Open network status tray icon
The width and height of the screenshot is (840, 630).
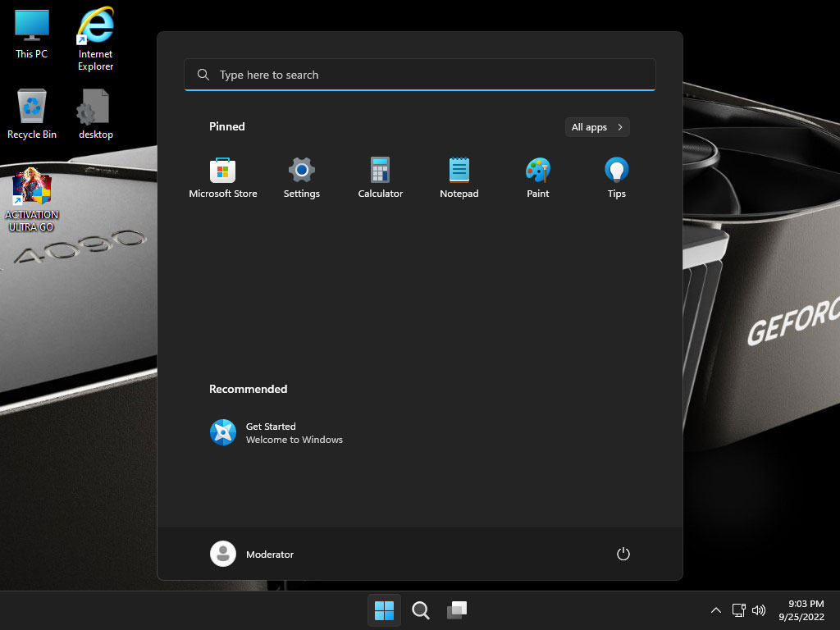(739, 610)
